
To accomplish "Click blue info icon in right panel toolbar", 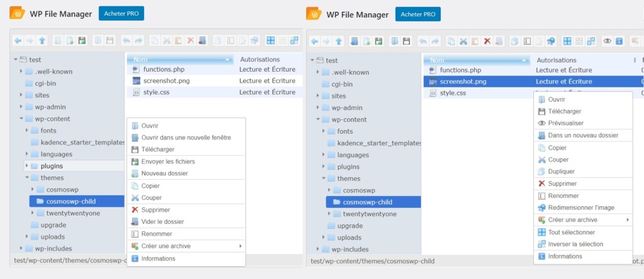I will click(619, 41).
